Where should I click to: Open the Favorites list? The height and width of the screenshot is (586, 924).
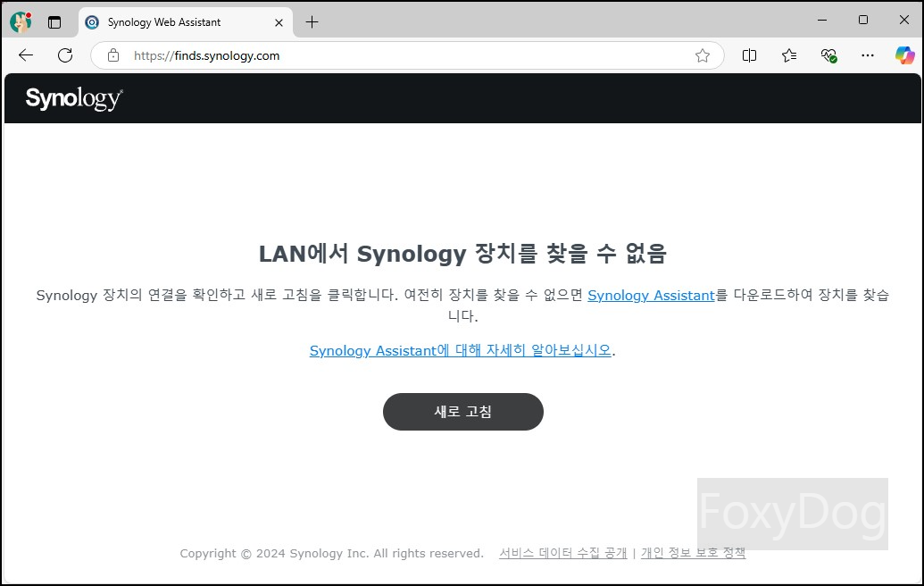789,55
